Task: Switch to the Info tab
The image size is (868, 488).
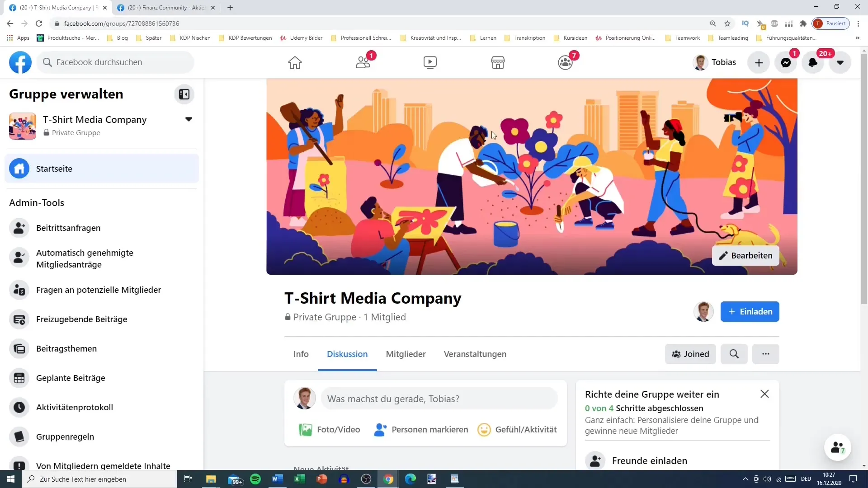Action: (x=301, y=354)
